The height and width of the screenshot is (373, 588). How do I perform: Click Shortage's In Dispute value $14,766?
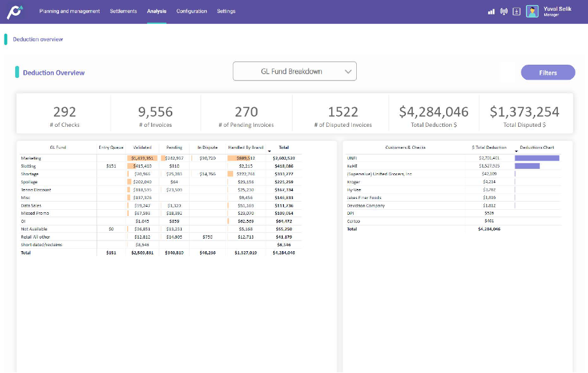pyautogui.click(x=207, y=174)
